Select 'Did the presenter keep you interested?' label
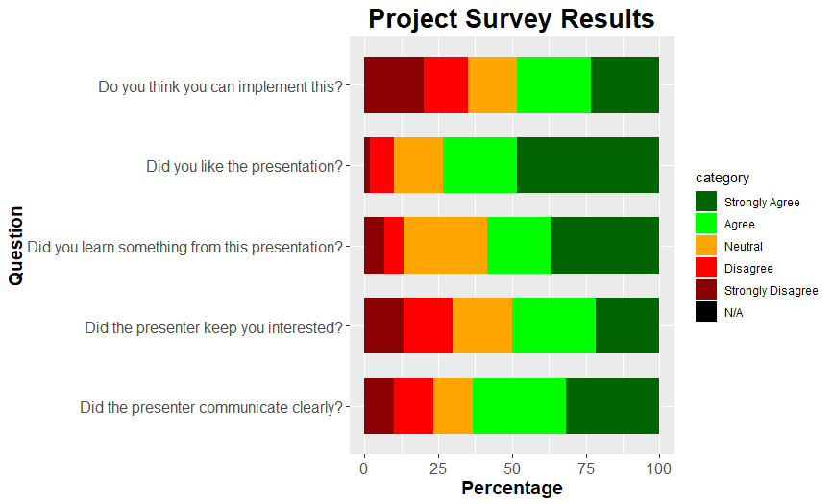 [213, 327]
